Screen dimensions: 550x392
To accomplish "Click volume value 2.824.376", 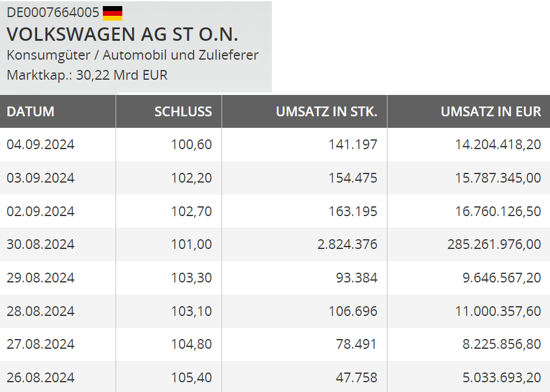I will [x=347, y=244].
